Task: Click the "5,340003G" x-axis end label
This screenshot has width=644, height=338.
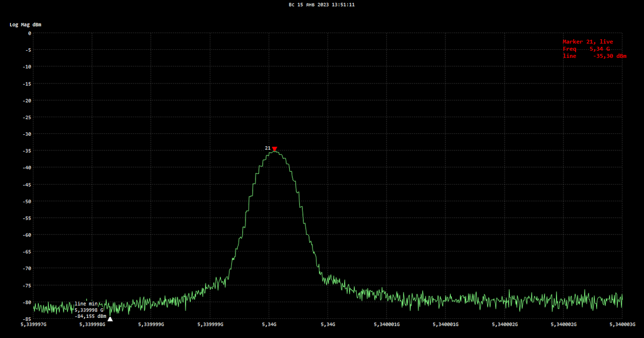Action: tap(622, 324)
